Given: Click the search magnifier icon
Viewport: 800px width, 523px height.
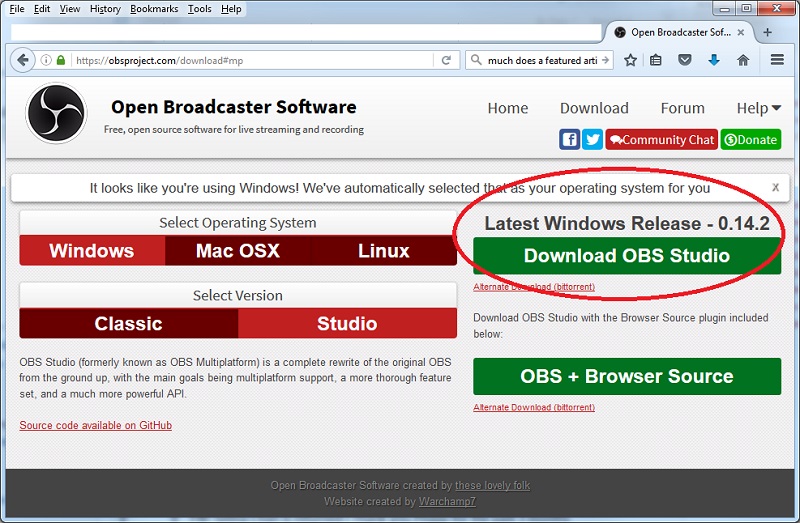Looking at the screenshot, I should [x=476, y=60].
